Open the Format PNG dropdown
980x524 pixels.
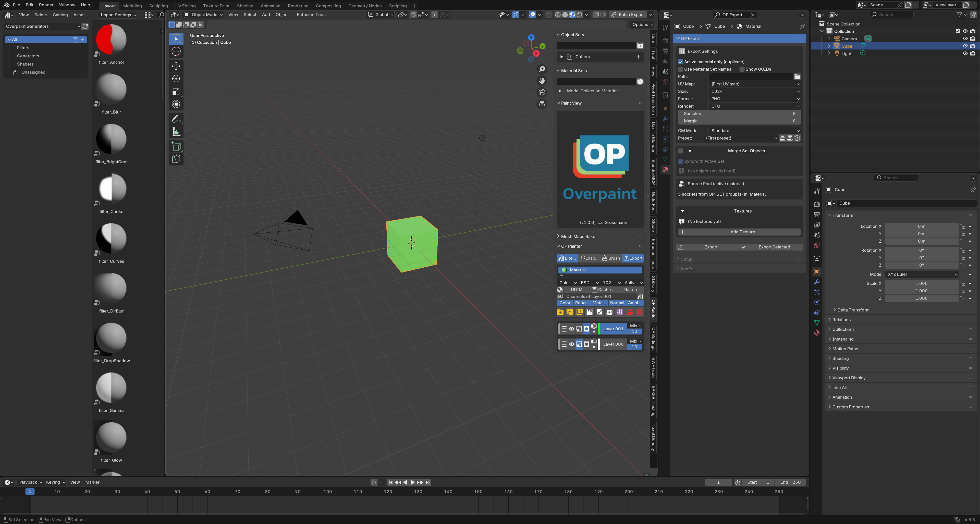click(755, 99)
